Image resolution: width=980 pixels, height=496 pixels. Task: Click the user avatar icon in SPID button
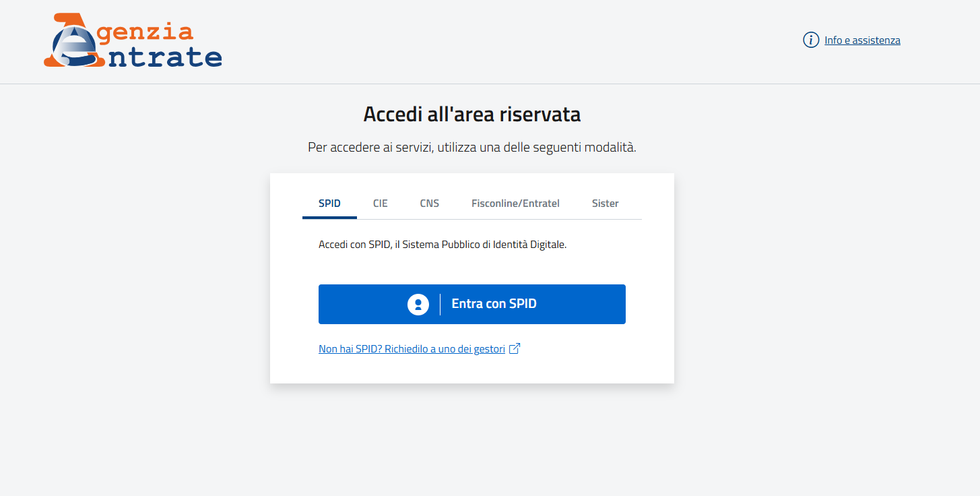click(x=418, y=304)
